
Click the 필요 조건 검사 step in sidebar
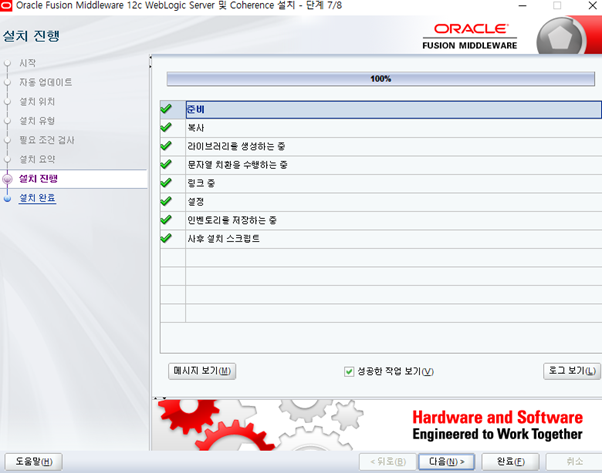46,140
